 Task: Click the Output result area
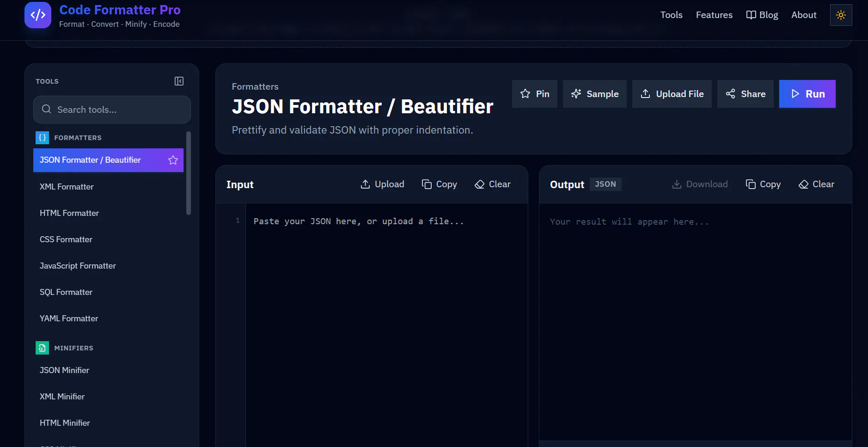click(x=695, y=322)
